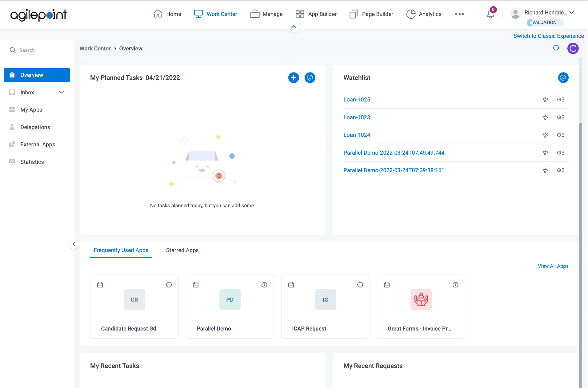Viewport: 588px width, 388px height.
Task: Expand the Inbox section in sidebar
Action: click(61, 92)
